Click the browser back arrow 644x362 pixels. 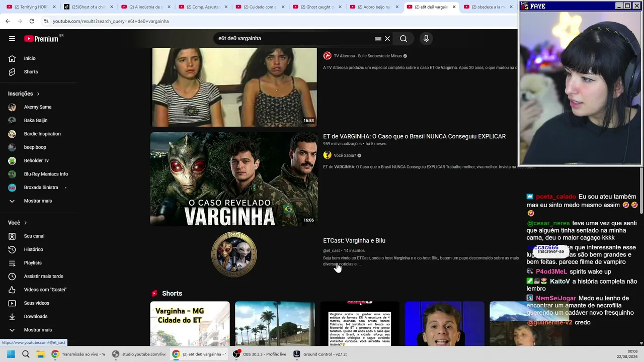pyautogui.click(x=8, y=21)
